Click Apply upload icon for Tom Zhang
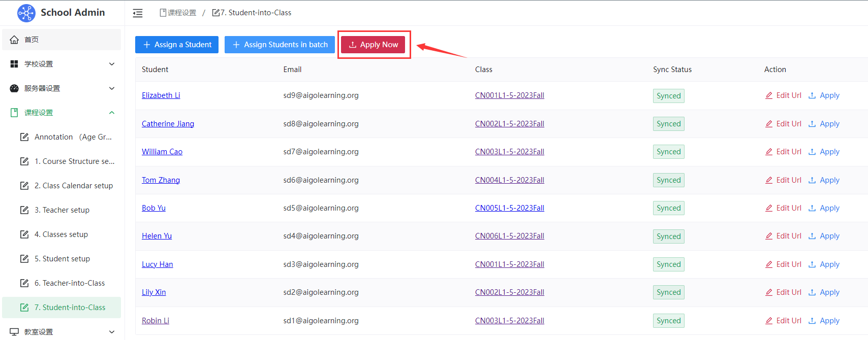The width and height of the screenshot is (868, 340). pyautogui.click(x=812, y=180)
